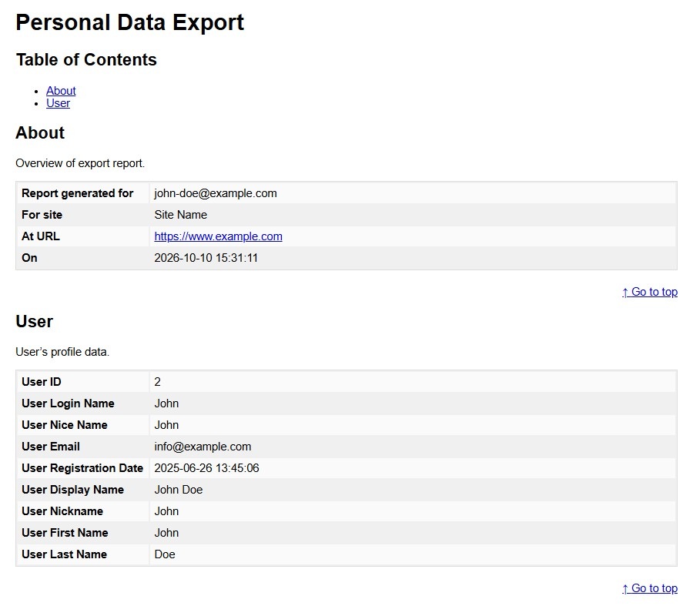
Task: Click the 'User ID' label
Action: 42,382
